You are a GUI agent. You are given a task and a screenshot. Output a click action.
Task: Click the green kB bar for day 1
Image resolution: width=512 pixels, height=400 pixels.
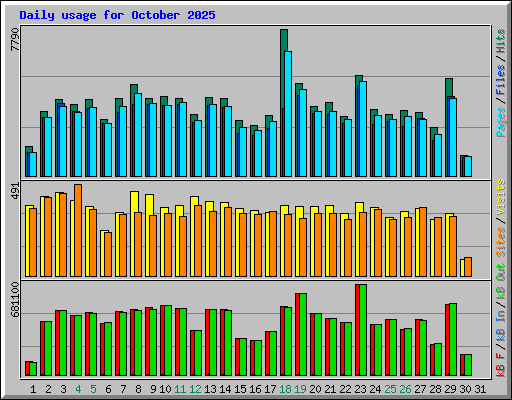(33, 369)
